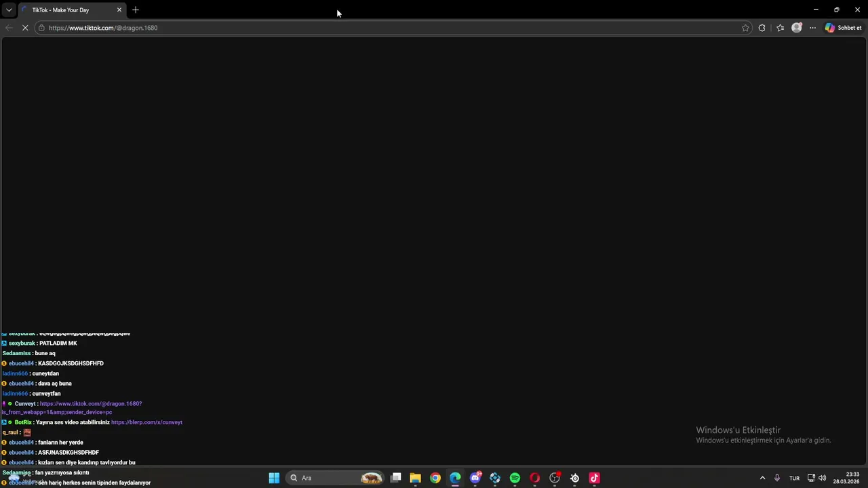Click Cunveyt username in chat

point(25,404)
